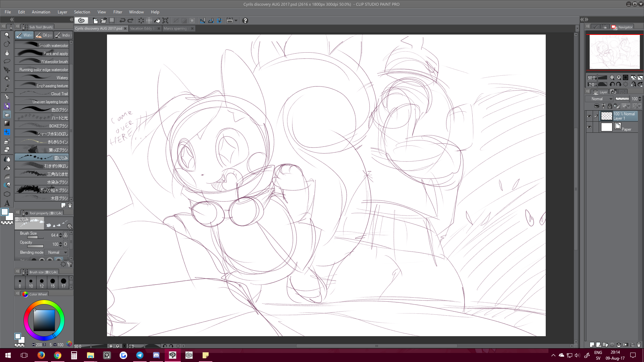The height and width of the screenshot is (362, 644).
Task: Select the Text tool
Action: tap(7, 203)
